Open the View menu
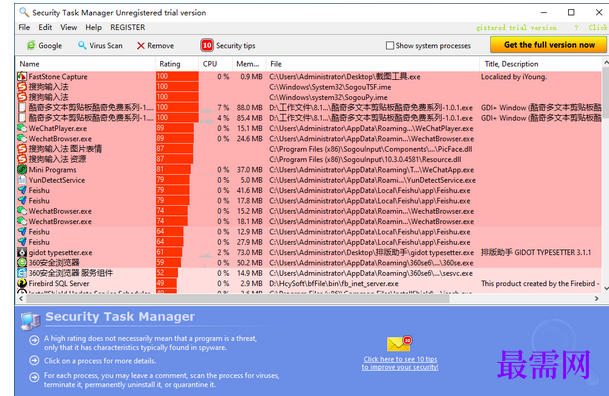 pyautogui.click(x=68, y=27)
